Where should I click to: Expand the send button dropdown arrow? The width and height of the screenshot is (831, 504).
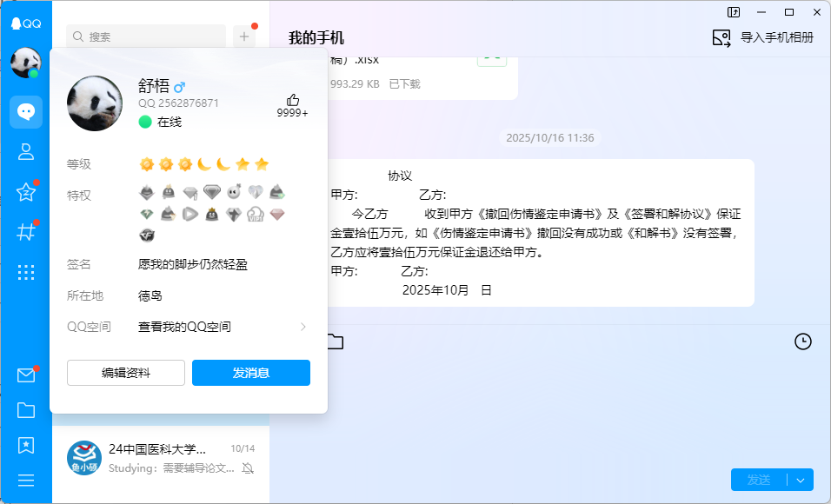(x=801, y=480)
